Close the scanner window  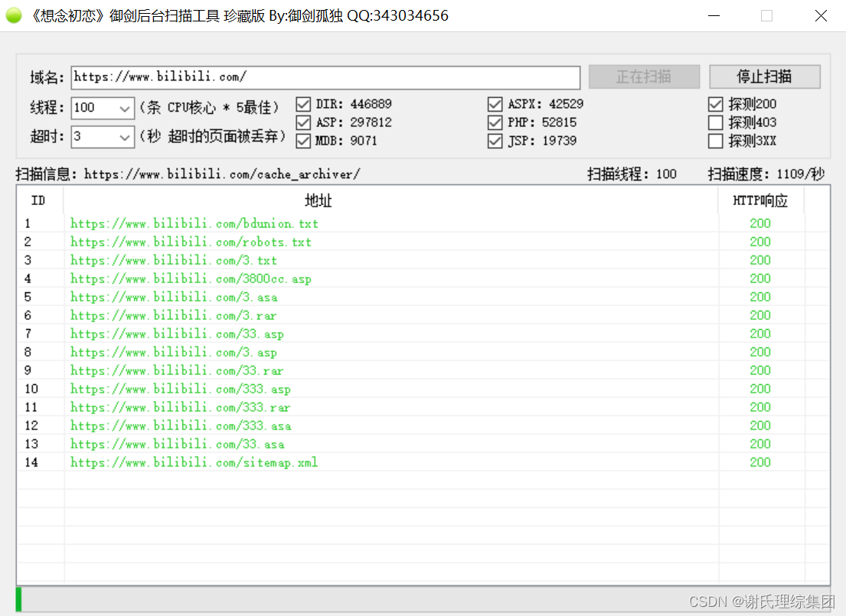(x=821, y=15)
